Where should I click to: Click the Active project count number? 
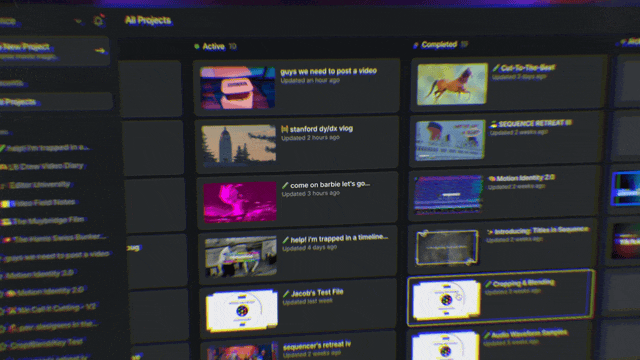tap(232, 47)
